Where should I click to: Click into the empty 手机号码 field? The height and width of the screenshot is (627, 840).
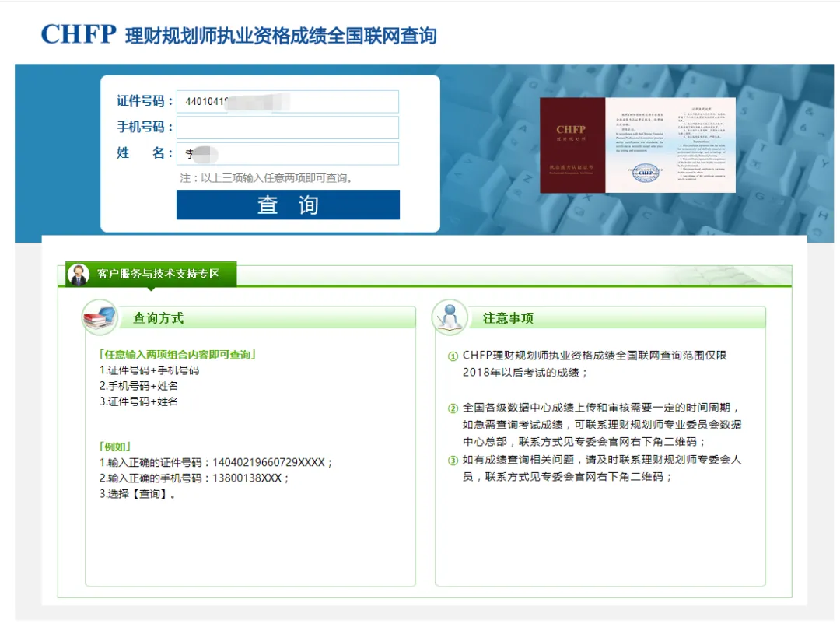pyautogui.click(x=287, y=128)
